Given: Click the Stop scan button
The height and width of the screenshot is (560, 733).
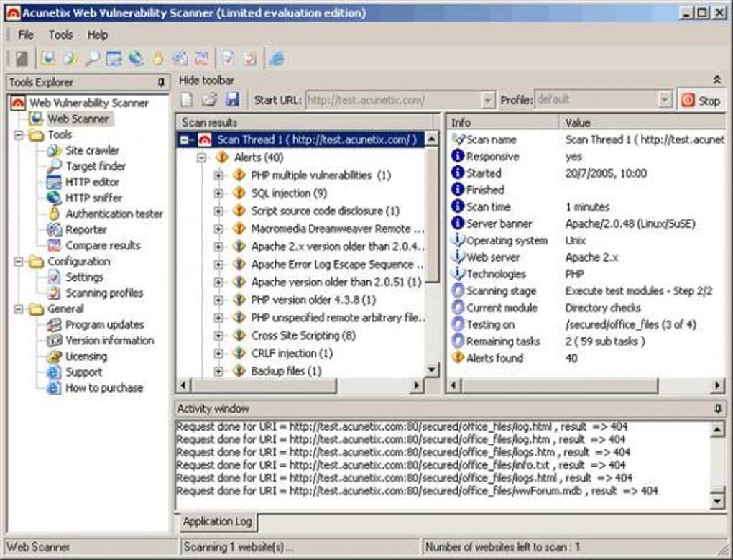Looking at the screenshot, I should (x=701, y=100).
